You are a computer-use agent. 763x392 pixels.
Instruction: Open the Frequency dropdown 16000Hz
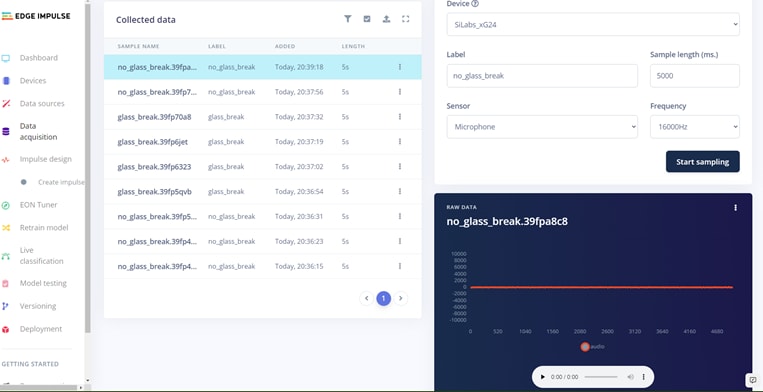click(694, 127)
